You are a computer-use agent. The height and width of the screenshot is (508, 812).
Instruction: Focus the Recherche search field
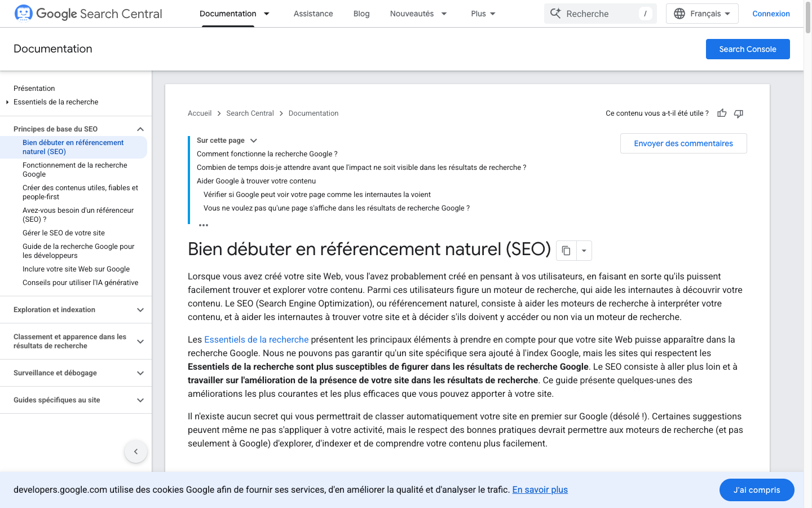[x=601, y=14]
